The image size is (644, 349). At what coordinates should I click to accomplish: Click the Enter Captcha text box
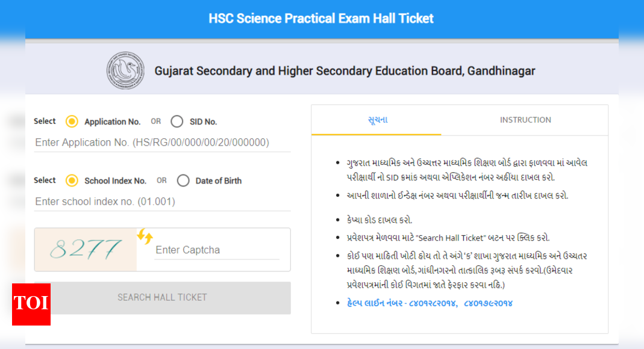point(217,250)
